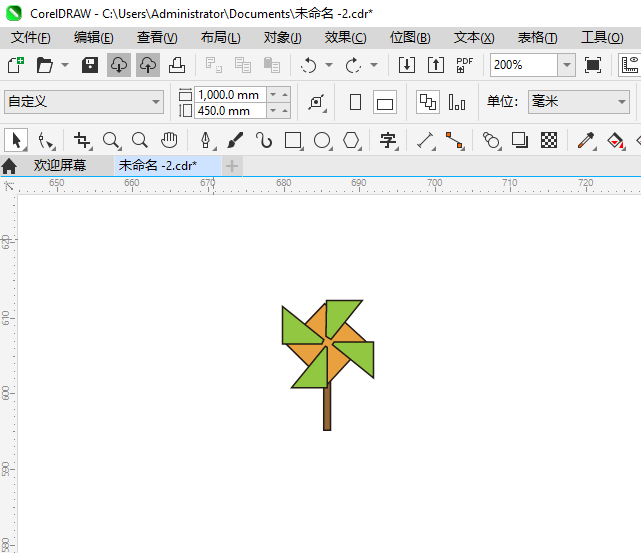The width and height of the screenshot is (641, 553).
Task: Switch to the 未命名 -2.cdr tab
Action: (168, 166)
